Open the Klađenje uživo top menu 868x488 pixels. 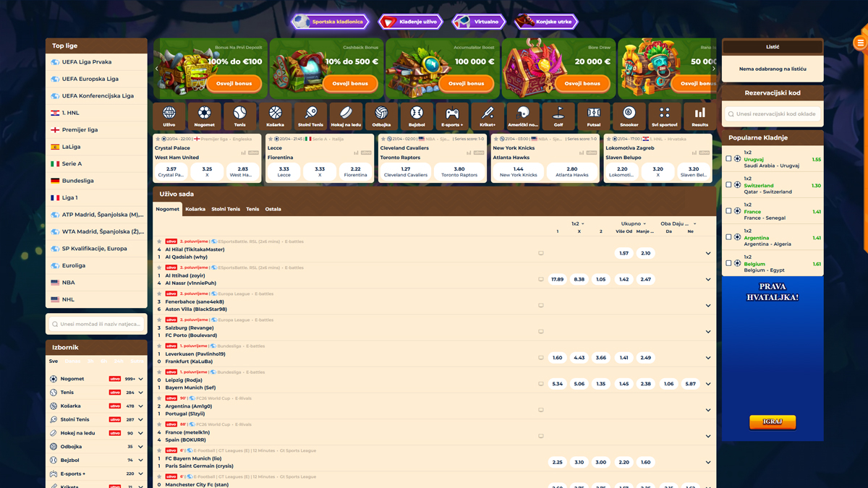coord(410,22)
